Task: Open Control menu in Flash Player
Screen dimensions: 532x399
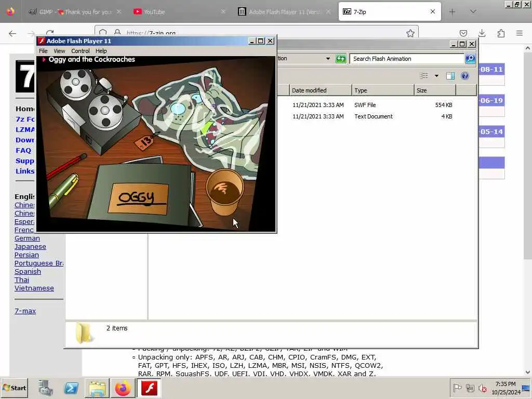Action: (81, 51)
